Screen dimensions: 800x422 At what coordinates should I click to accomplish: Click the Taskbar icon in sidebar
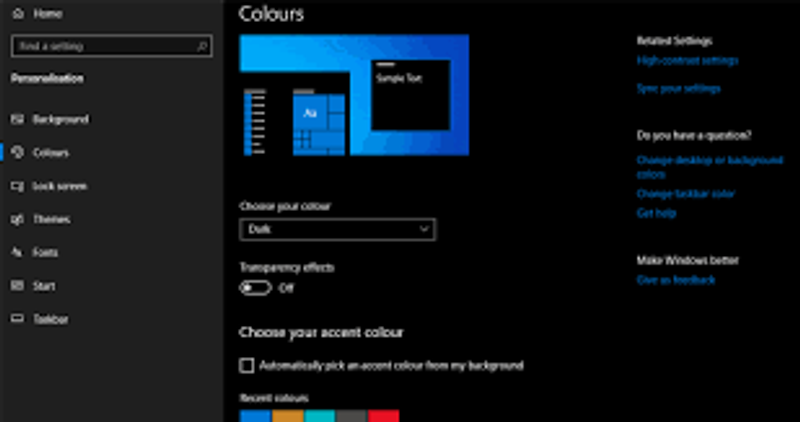coord(18,319)
